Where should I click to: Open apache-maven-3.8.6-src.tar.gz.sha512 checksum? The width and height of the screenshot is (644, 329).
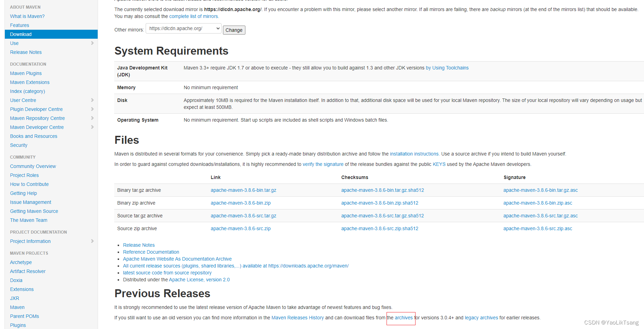383,216
